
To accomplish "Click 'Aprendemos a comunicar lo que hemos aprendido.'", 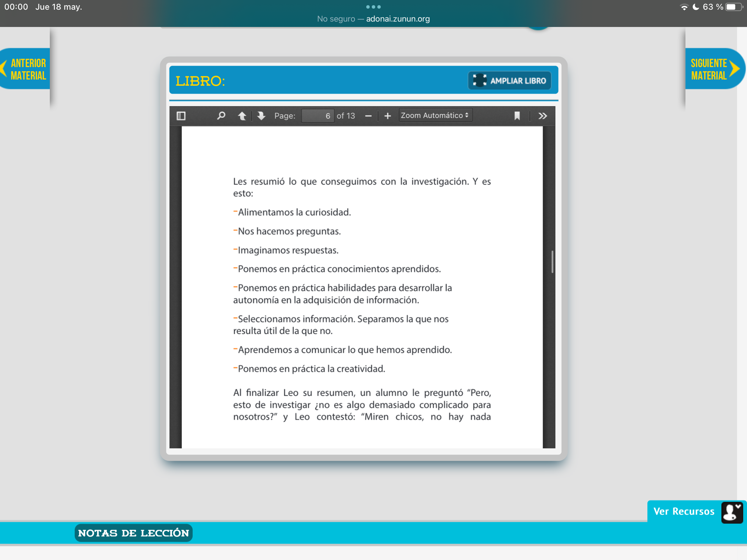I will (345, 350).
